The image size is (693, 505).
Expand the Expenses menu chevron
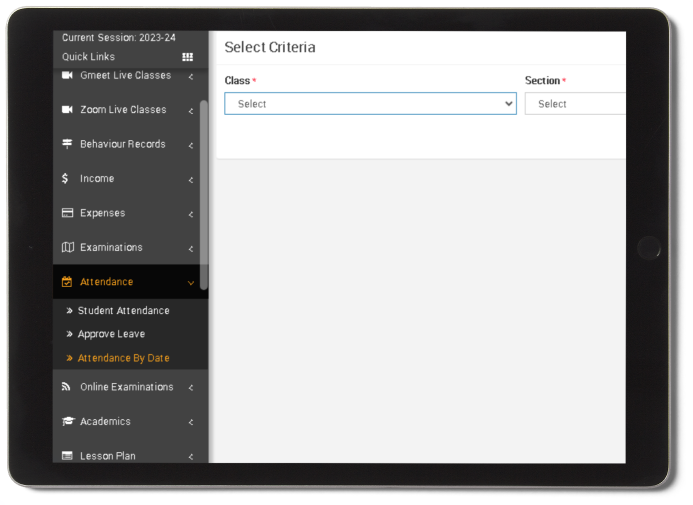[x=191, y=215]
